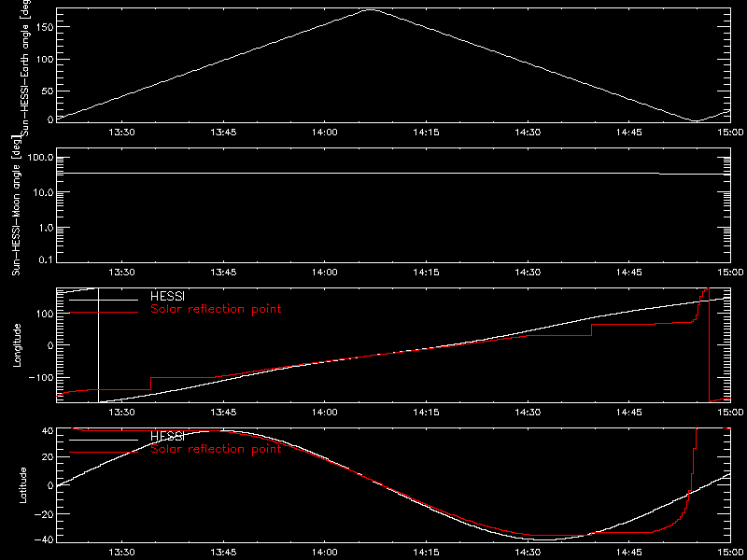747x560 pixels.
Task: Click the -20 tick on Latitude axis
Action: point(44,514)
